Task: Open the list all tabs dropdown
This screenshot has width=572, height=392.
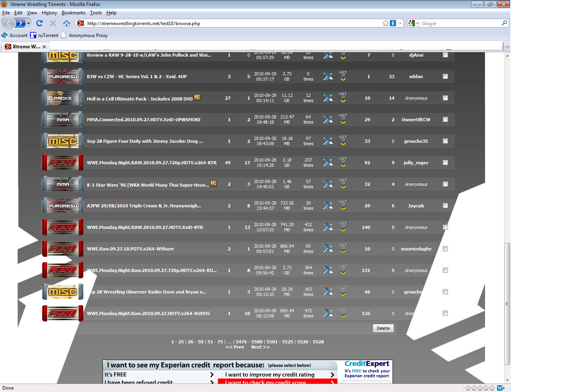Action: click(507, 47)
